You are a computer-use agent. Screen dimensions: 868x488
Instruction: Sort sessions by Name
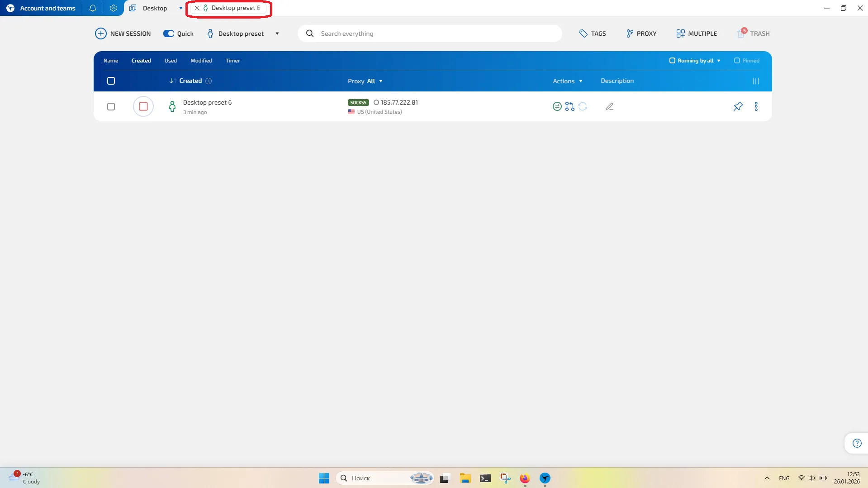click(x=111, y=61)
